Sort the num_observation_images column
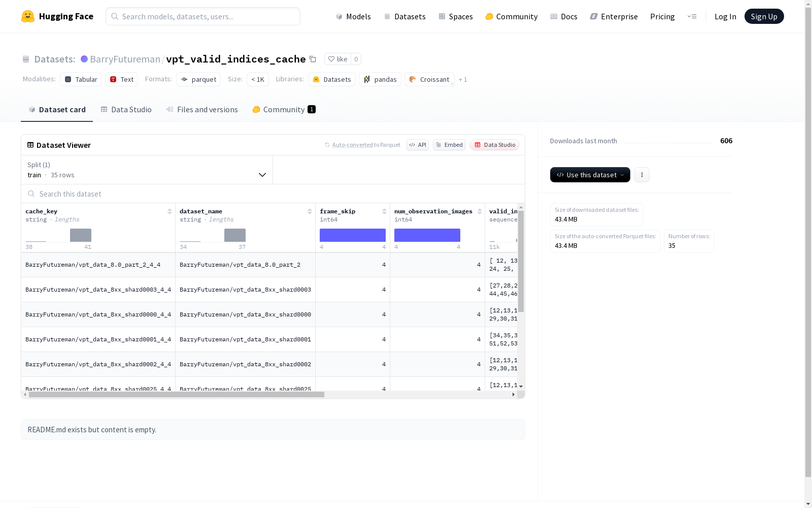Screen dimensions: 812x508 click(x=480, y=211)
